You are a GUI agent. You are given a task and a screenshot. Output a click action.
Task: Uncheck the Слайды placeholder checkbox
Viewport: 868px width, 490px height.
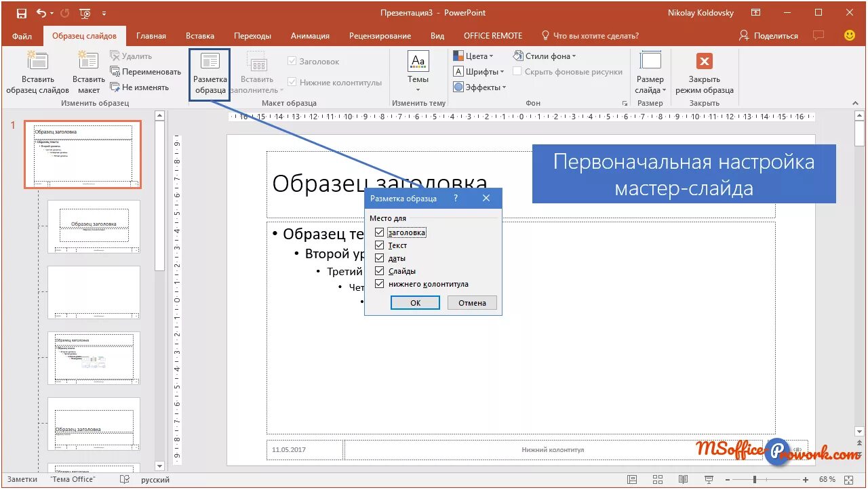pos(379,271)
